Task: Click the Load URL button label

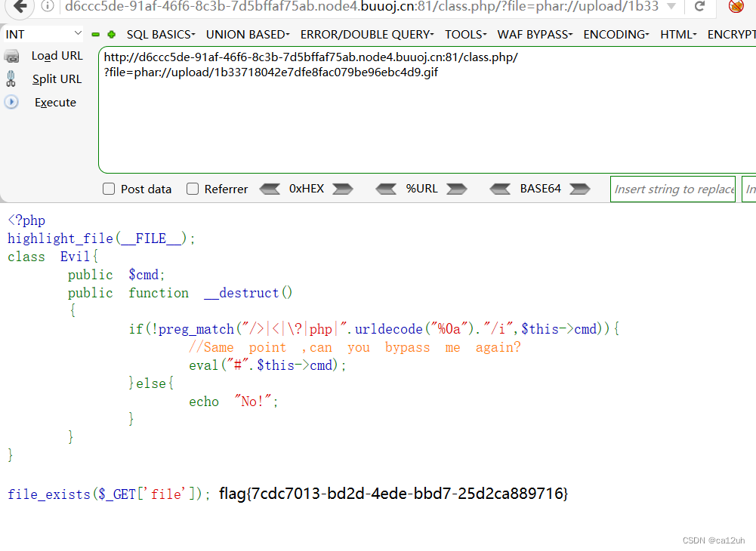Action: 57,56
